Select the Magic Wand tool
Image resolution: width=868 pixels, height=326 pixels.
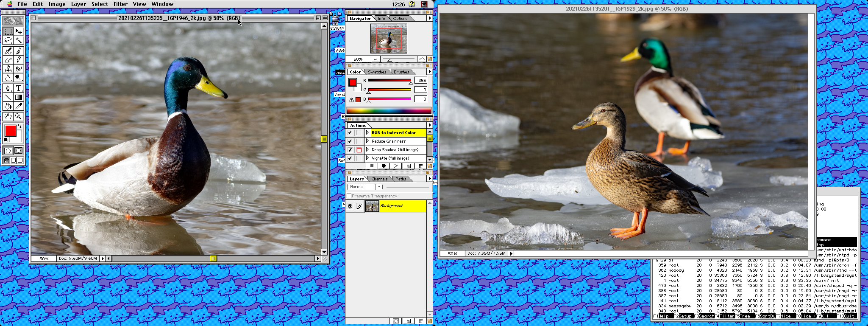(18, 40)
